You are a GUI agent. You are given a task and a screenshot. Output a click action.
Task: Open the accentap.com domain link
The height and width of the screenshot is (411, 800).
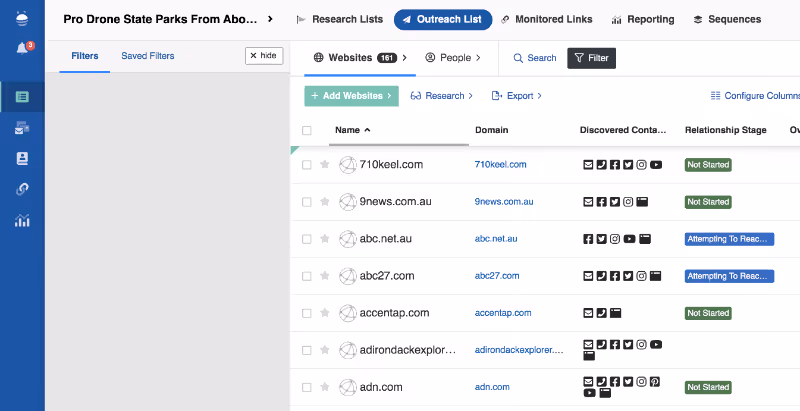point(503,313)
